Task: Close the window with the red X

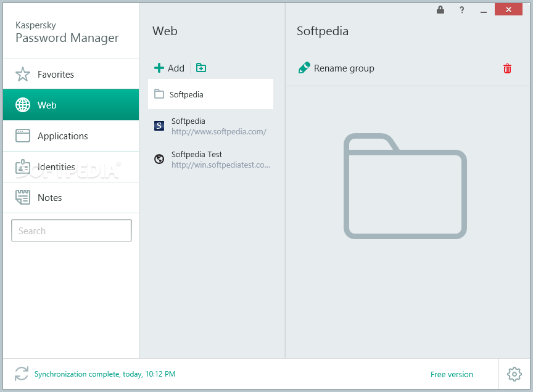Action: 508,9
